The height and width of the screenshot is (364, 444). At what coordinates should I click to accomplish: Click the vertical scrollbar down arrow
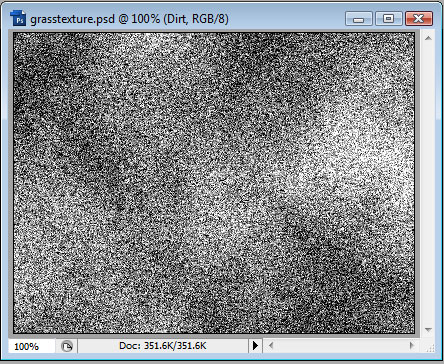coord(428,330)
